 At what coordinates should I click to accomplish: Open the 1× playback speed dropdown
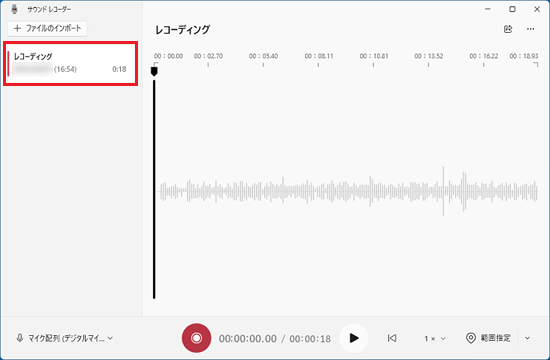click(x=435, y=339)
